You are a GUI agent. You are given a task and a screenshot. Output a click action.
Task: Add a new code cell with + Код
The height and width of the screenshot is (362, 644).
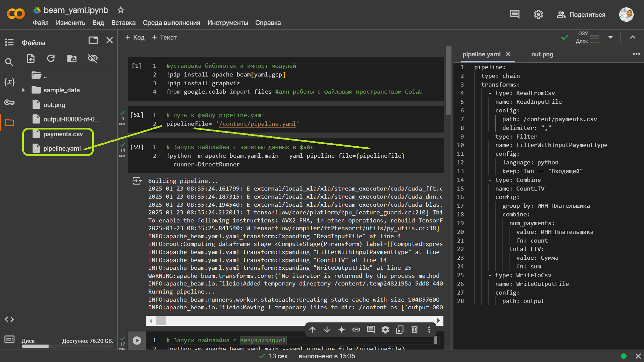(135, 38)
